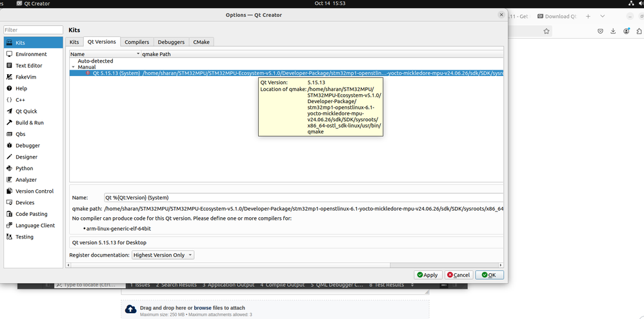Expand Qt version 5.15.13 for Desktop details

tap(287, 242)
